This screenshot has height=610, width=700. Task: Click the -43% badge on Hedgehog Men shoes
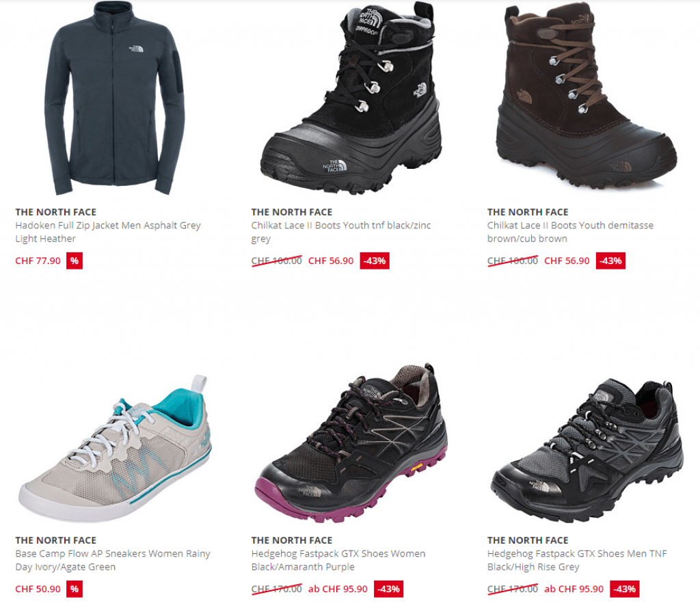coord(625,589)
